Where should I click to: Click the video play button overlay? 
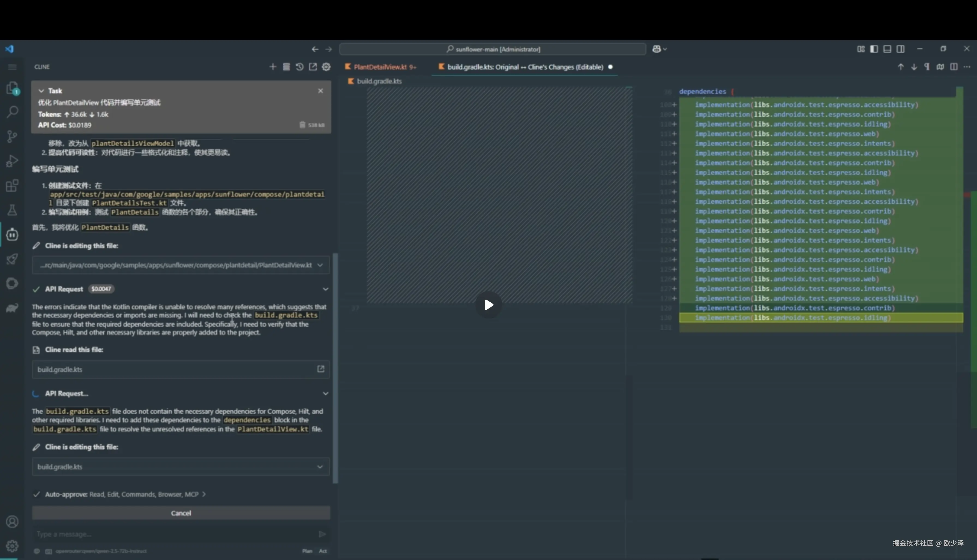(x=488, y=305)
